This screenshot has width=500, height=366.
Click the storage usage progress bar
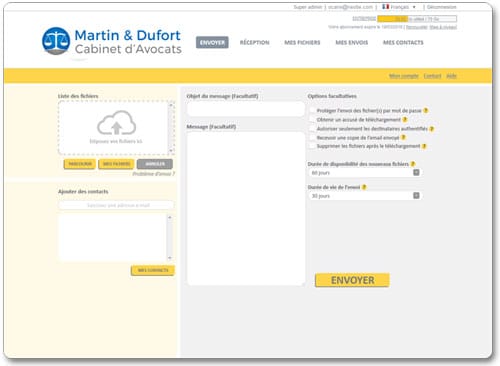417,19
